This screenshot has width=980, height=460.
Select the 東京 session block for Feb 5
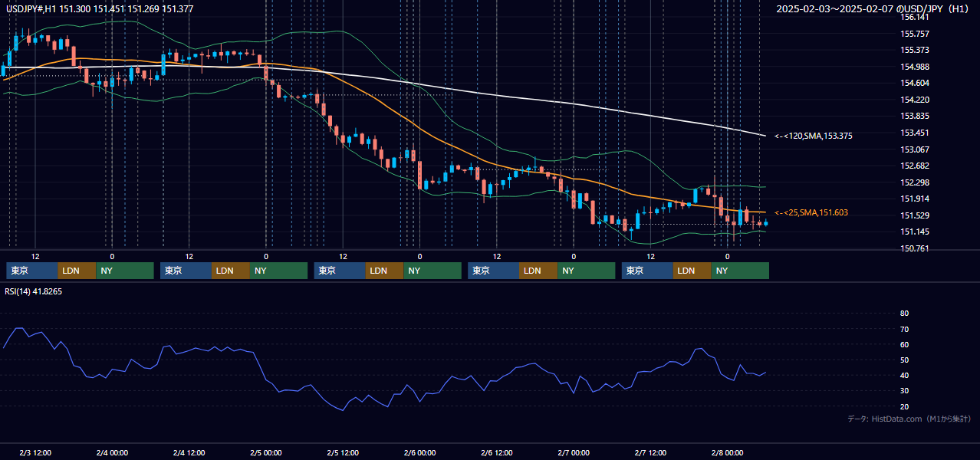click(340, 271)
